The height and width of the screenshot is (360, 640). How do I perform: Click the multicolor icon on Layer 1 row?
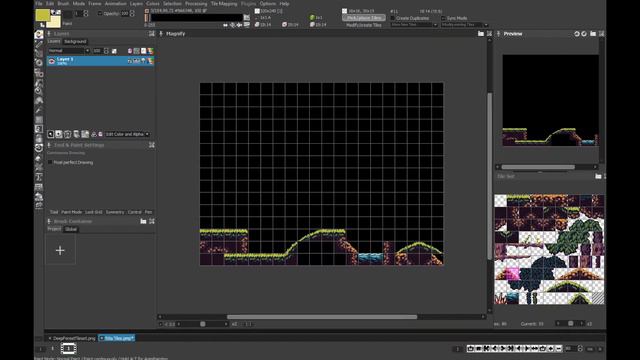tap(151, 61)
